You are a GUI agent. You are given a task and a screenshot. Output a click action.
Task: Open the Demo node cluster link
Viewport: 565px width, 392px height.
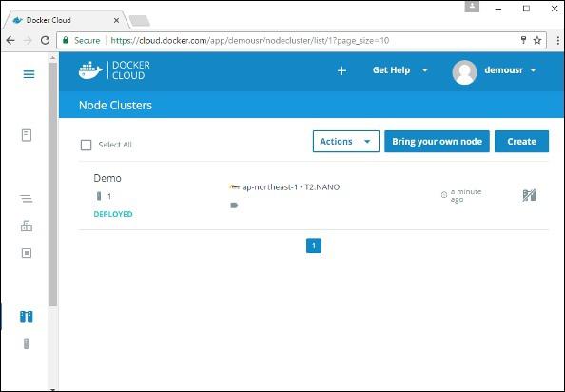click(107, 178)
